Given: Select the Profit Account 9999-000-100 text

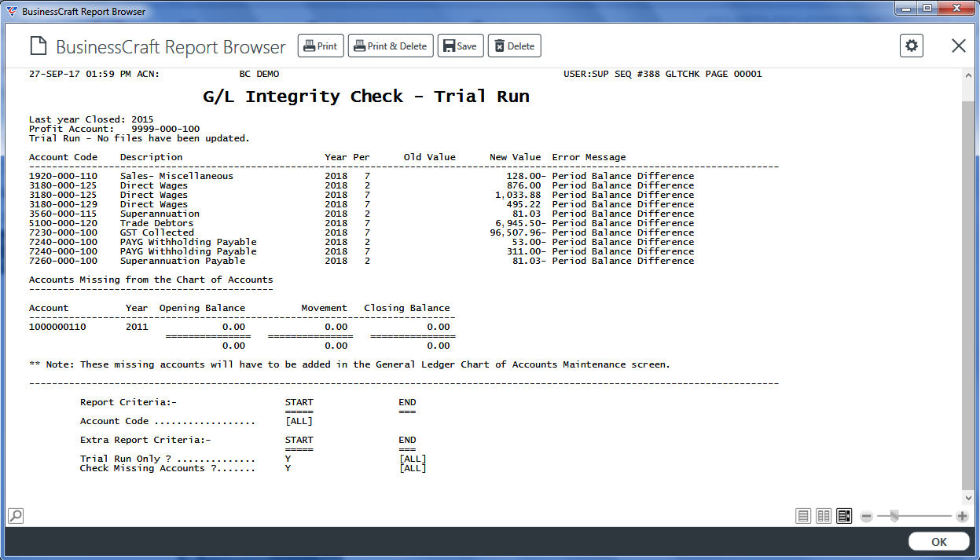Looking at the screenshot, I should [x=114, y=129].
